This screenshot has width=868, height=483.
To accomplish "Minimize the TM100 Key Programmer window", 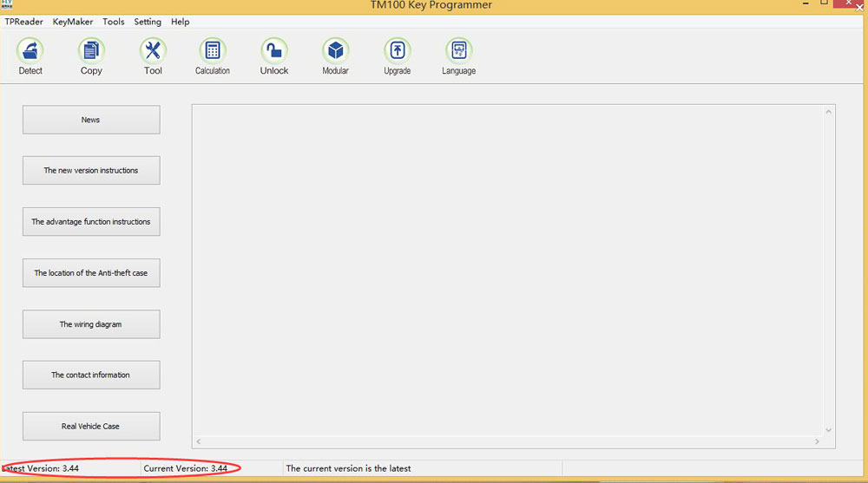I will pos(806,3).
